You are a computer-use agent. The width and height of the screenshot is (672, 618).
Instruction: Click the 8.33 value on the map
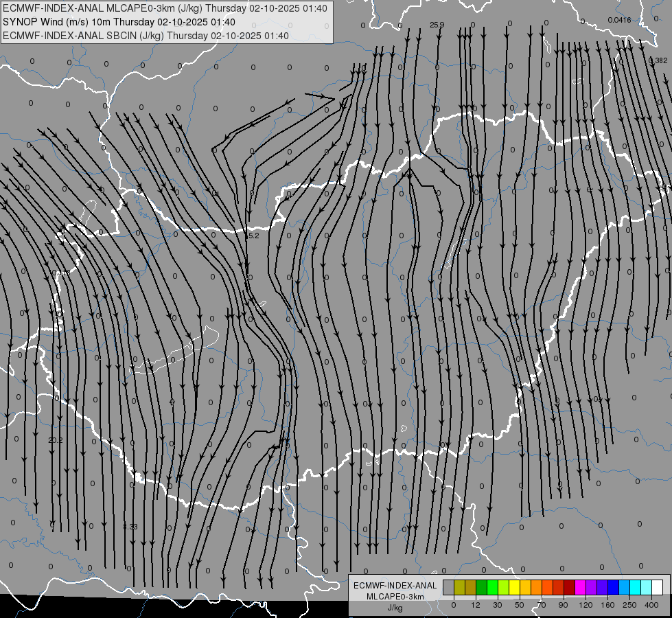click(x=130, y=527)
